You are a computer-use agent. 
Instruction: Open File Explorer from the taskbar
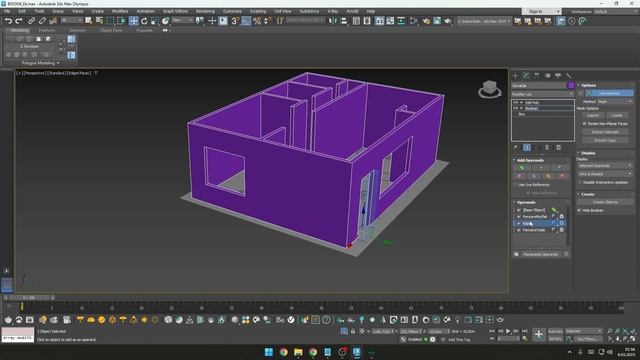[x=298, y=352]
